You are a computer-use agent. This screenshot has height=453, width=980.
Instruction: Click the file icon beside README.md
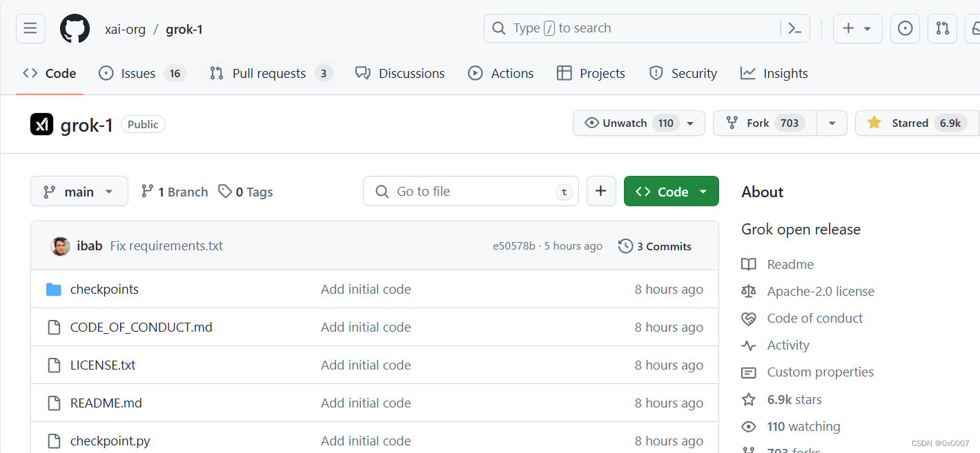click(54, 403)
